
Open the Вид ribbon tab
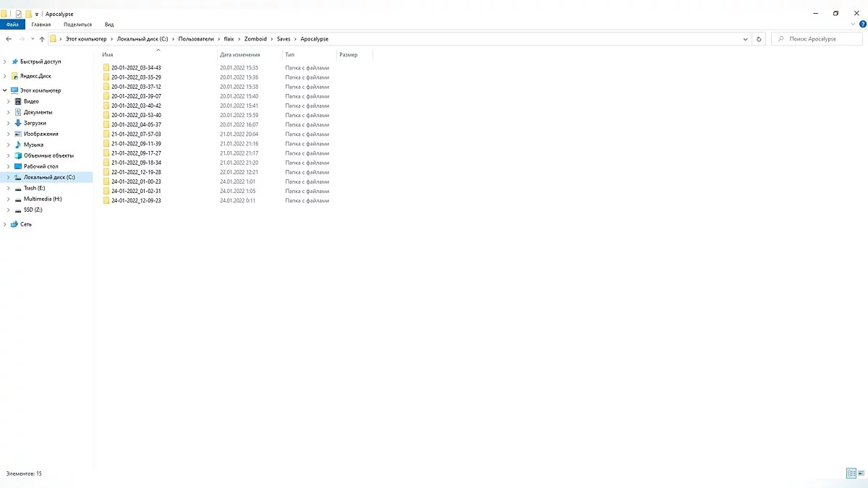point(109,25)
